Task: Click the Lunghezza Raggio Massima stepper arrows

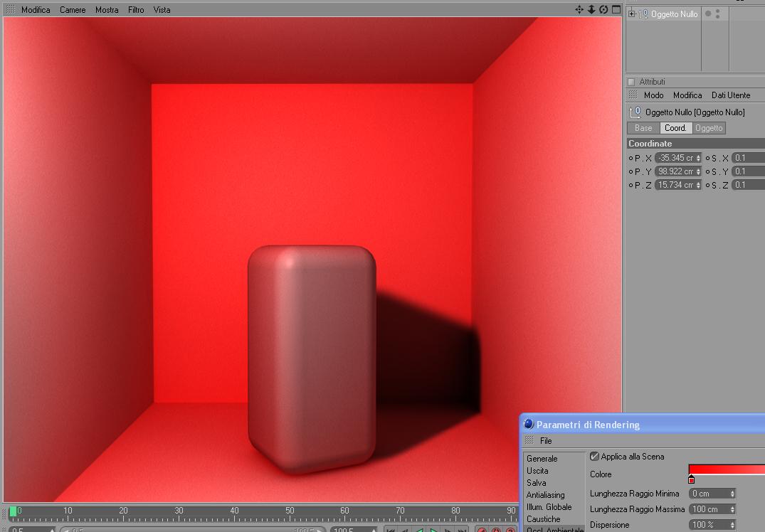Action: click(732, 509)
